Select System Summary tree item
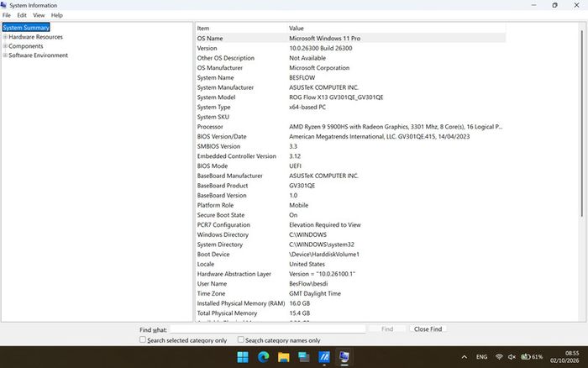This screenshot has width=588, height=368. click(26, 28)
